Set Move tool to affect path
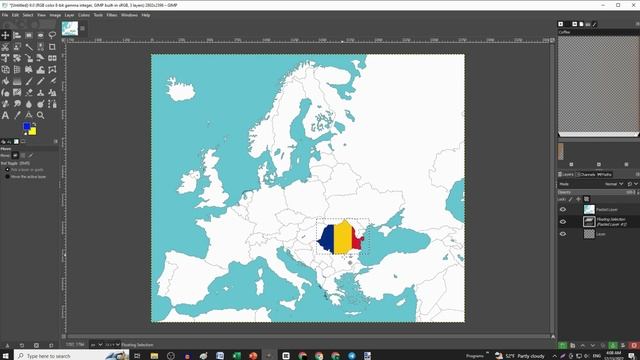The image size is (640, 360). tap(31, 156)
